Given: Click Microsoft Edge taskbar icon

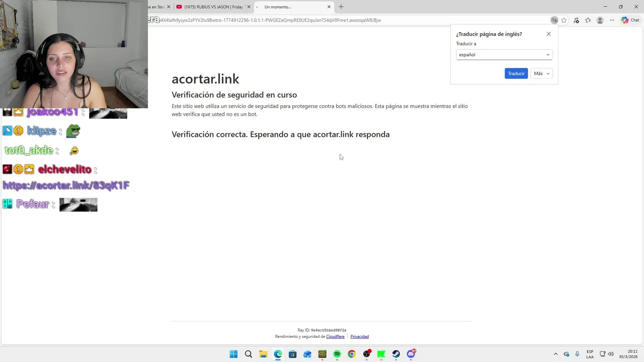Looking at the screenshot, I should [278, 354].
